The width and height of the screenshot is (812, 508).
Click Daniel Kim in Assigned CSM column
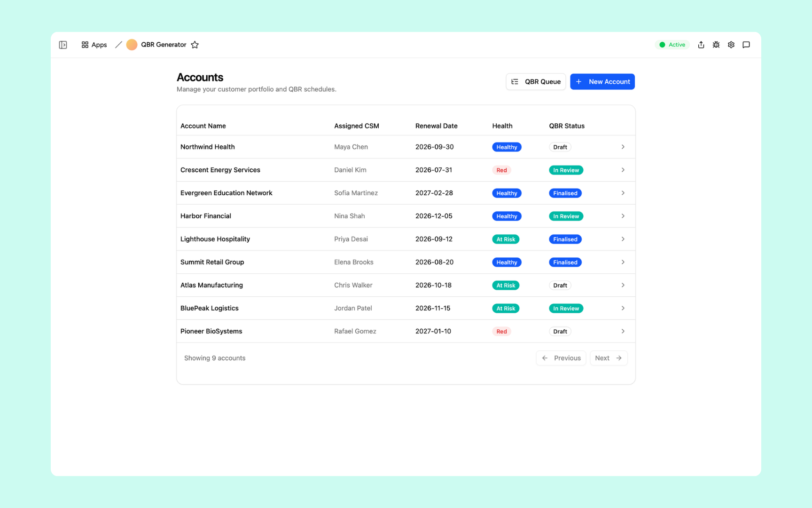coord(350,170)
